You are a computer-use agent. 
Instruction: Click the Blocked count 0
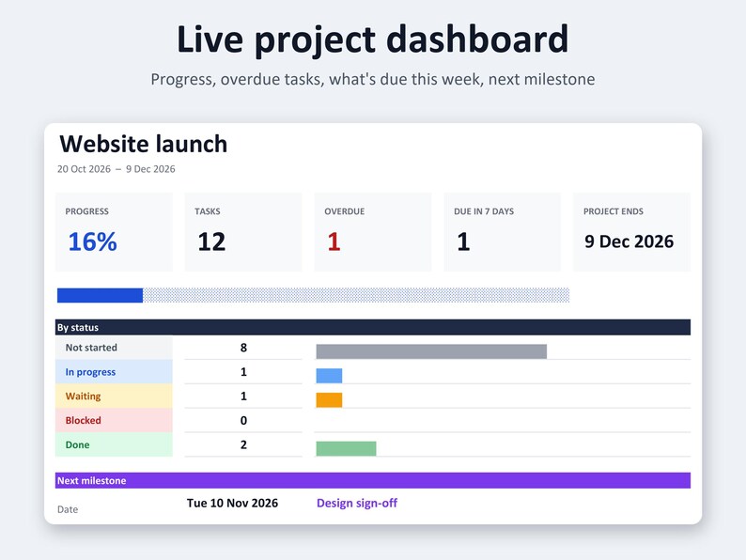(x=243, y=421)
